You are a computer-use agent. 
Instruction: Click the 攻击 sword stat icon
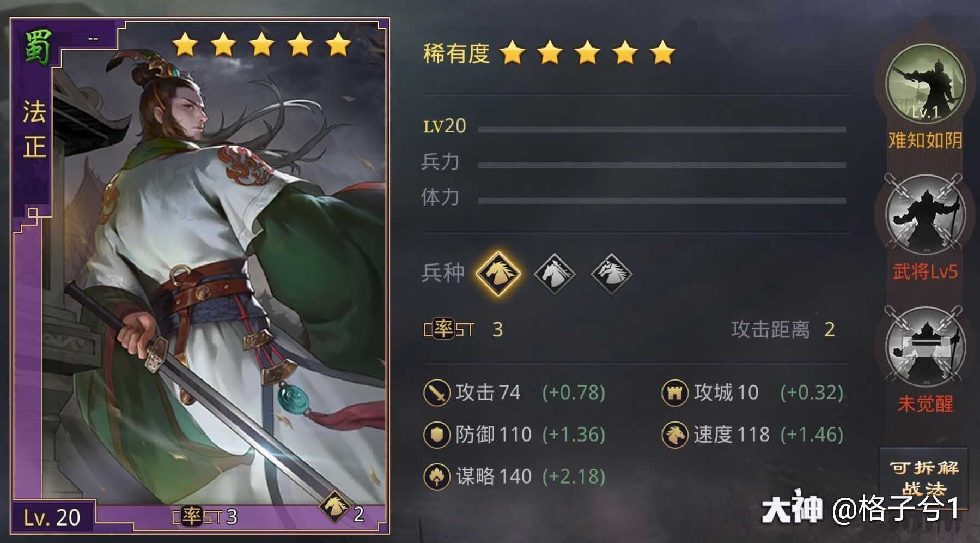(x=436, y=393)
